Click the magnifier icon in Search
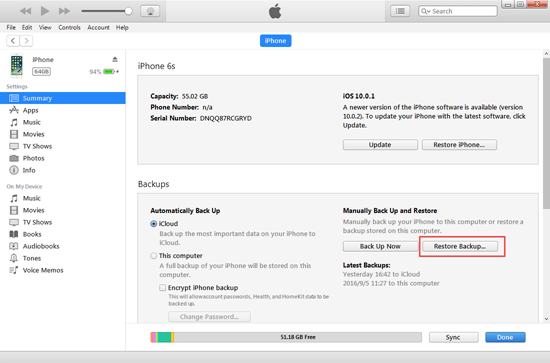 coord(424,11)
